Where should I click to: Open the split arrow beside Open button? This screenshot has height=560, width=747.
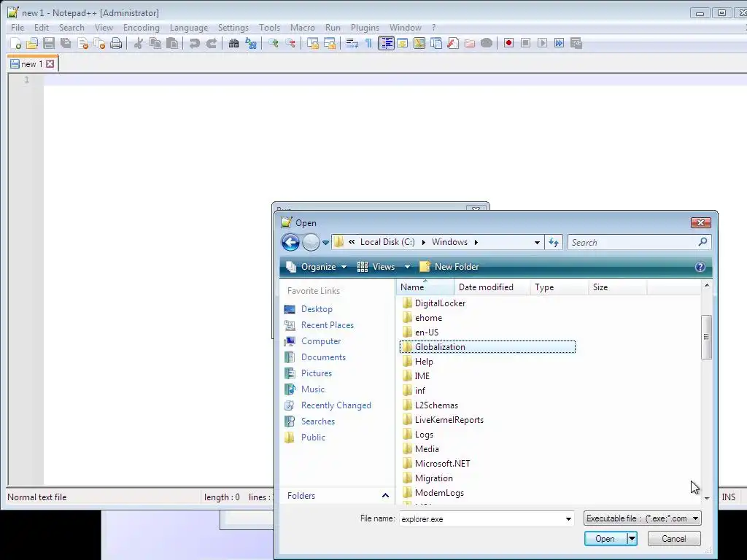632,539
